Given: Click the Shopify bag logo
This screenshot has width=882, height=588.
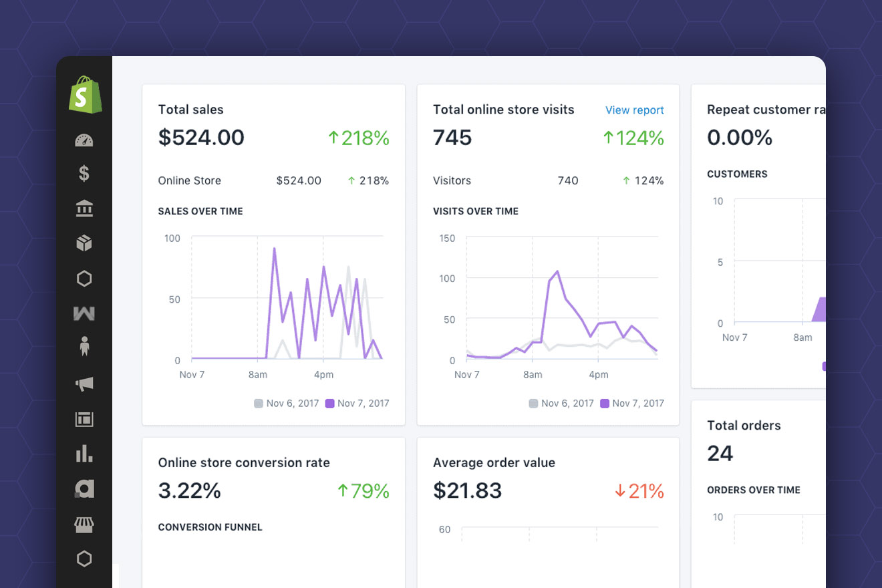Looking at the screenshot, I should click(85, 95).
